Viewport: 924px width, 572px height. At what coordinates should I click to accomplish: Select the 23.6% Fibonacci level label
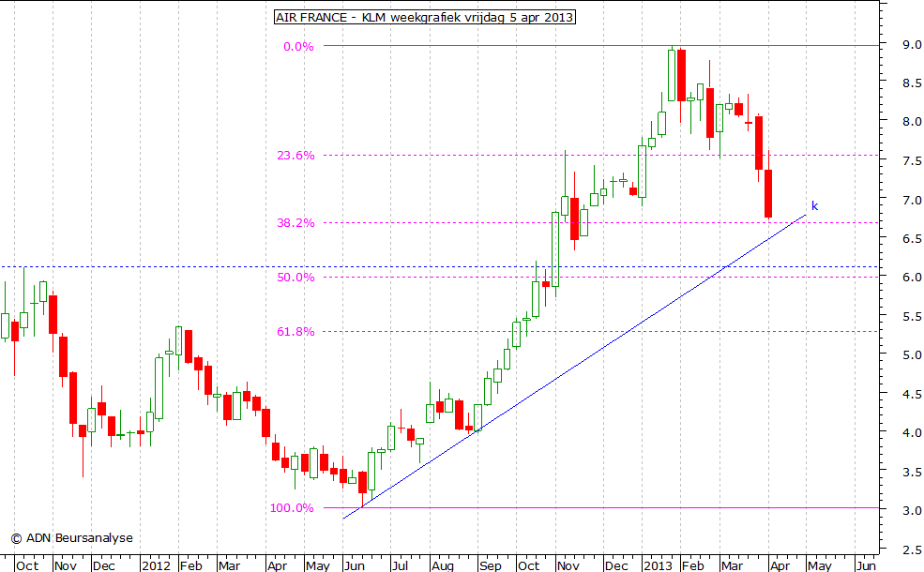click(295, 156)
